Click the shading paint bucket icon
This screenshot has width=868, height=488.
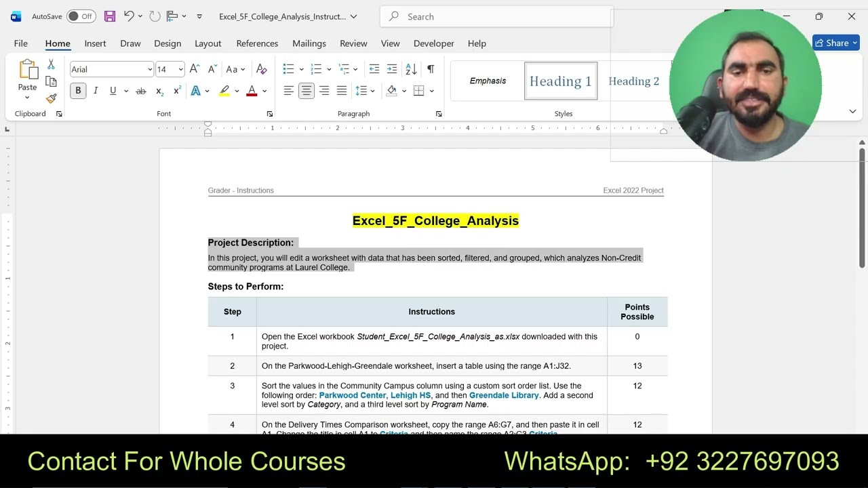(391, 91)
